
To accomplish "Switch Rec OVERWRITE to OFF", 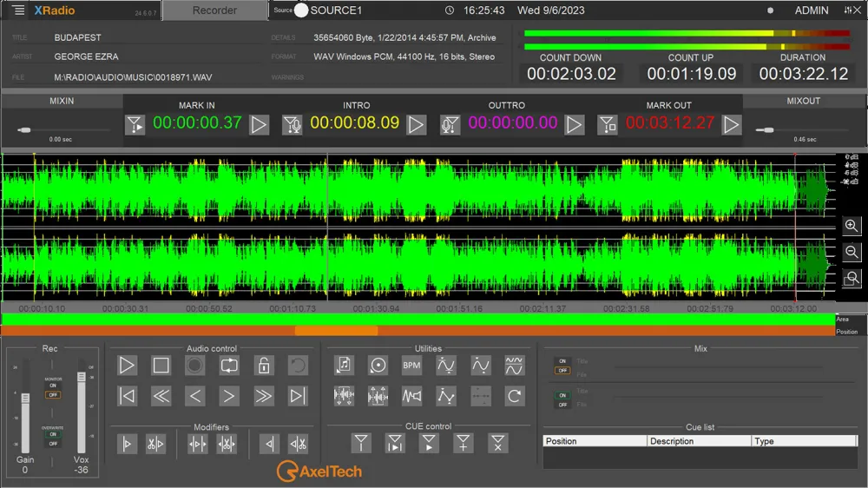I will pos(53,443).
